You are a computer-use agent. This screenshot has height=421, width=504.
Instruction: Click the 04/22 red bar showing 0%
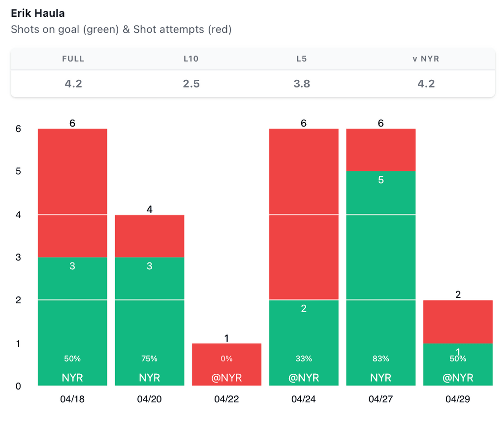click(226, 364)
